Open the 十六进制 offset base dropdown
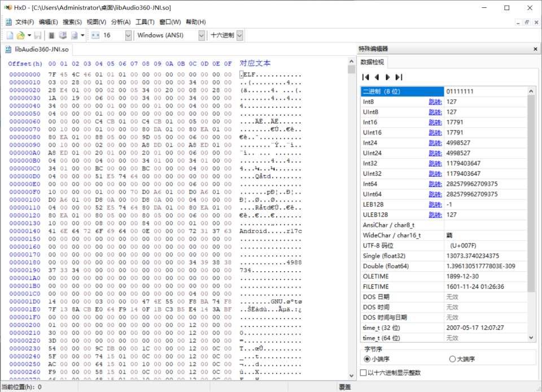Viewport: 542px width, 392px height. pyautogui.click(x=239, y=35)
